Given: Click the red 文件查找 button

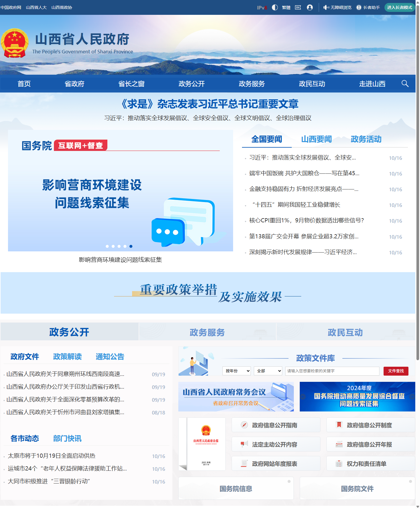Looking at the screenshot, I should tap(396, 371).
